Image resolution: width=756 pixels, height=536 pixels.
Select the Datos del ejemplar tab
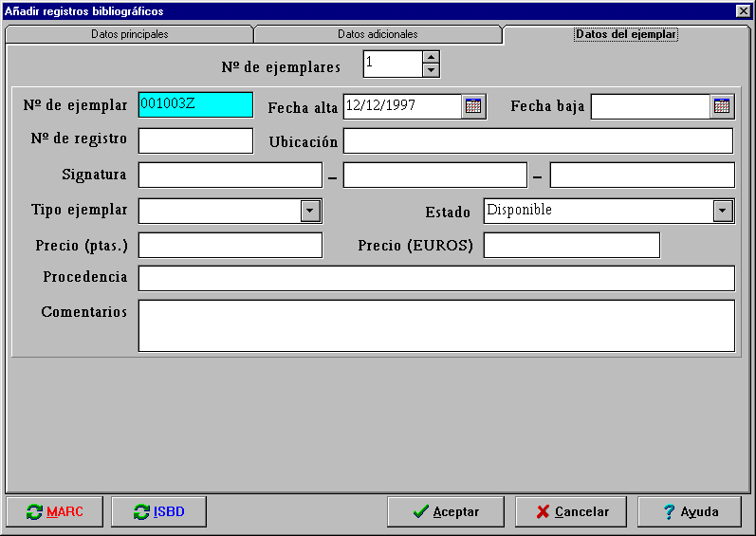tap(625, 34)
